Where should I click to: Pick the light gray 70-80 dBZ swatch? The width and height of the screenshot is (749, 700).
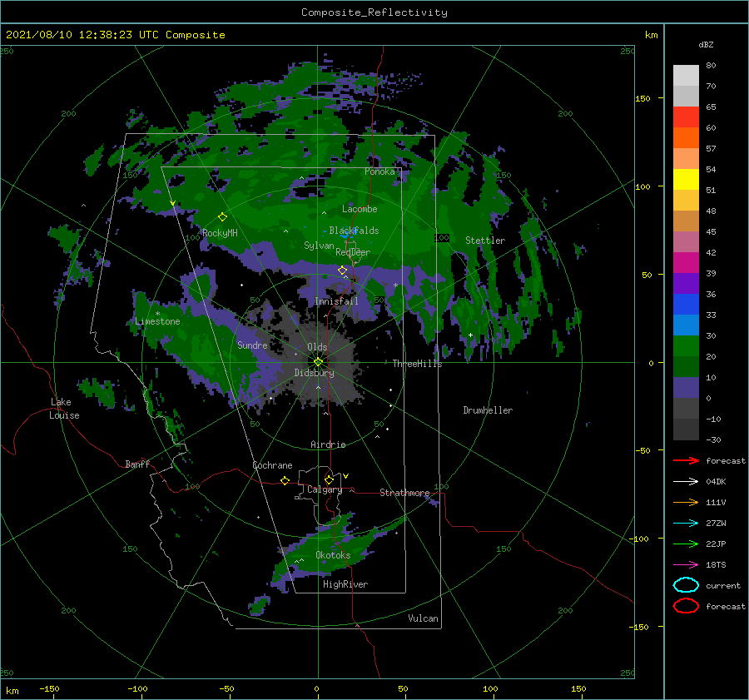pos(686,76)
